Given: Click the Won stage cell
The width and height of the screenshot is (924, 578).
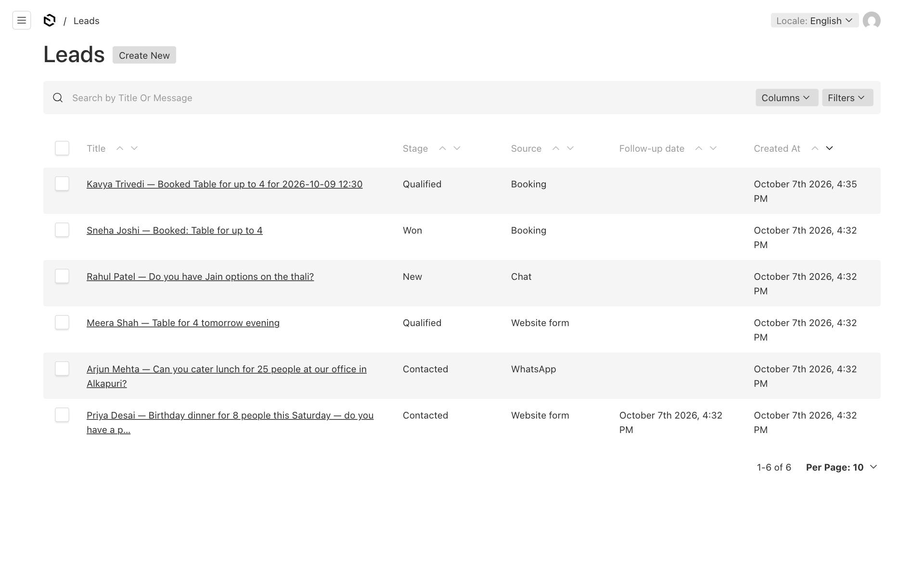Looking at the screenshot, I should pyautogui.click(x=412, y=230).
